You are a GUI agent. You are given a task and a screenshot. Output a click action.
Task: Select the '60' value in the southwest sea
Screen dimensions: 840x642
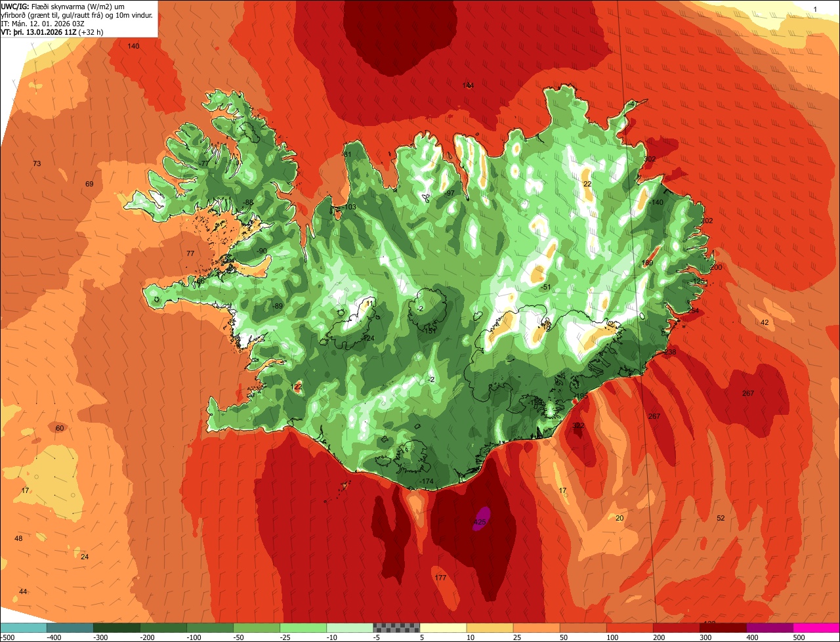pos(60,428)
